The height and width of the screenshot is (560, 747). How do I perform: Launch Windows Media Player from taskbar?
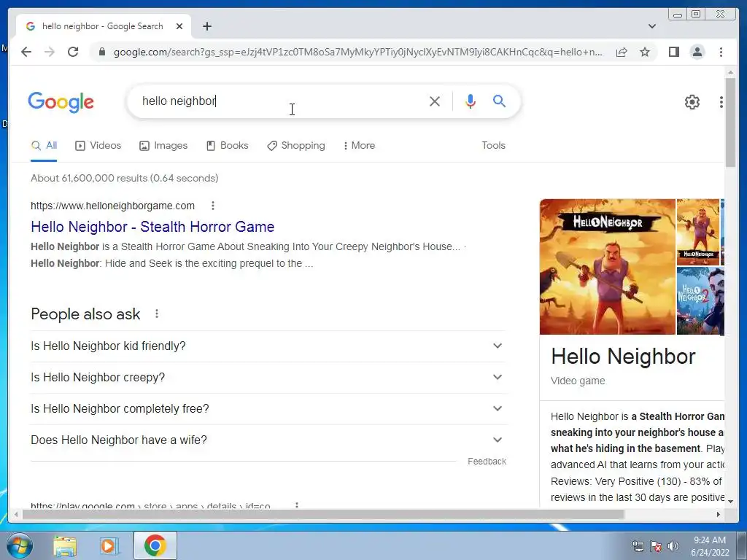pos(109,545)
